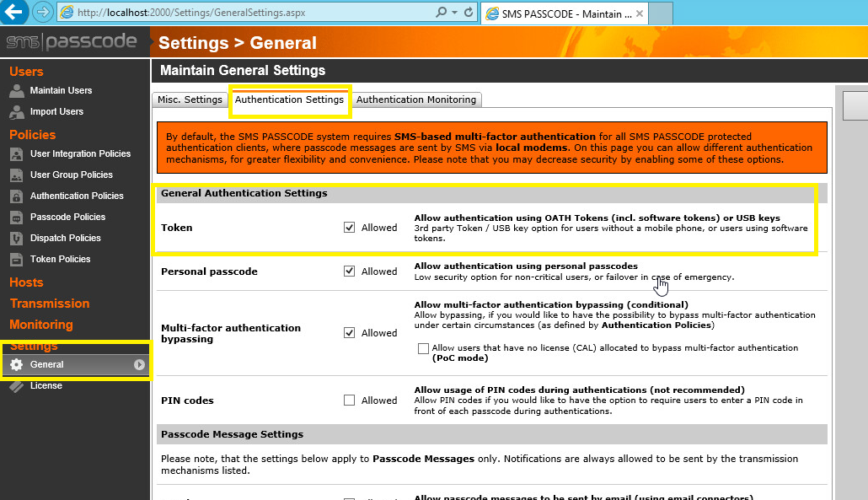This screenshot has height=500, width=868.
Task: Expand the Users section in the sidebar
Action: [26, 72]
